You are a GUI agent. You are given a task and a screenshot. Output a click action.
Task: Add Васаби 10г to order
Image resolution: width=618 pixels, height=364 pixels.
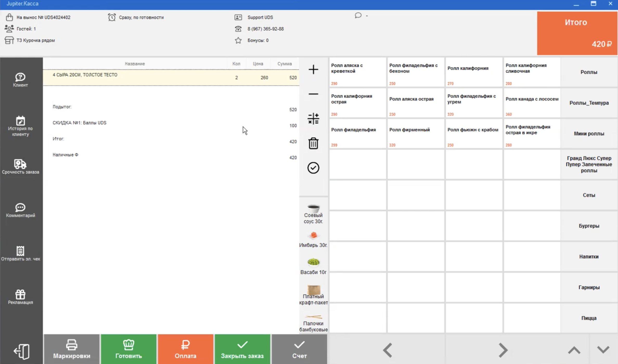click(313, 266)
